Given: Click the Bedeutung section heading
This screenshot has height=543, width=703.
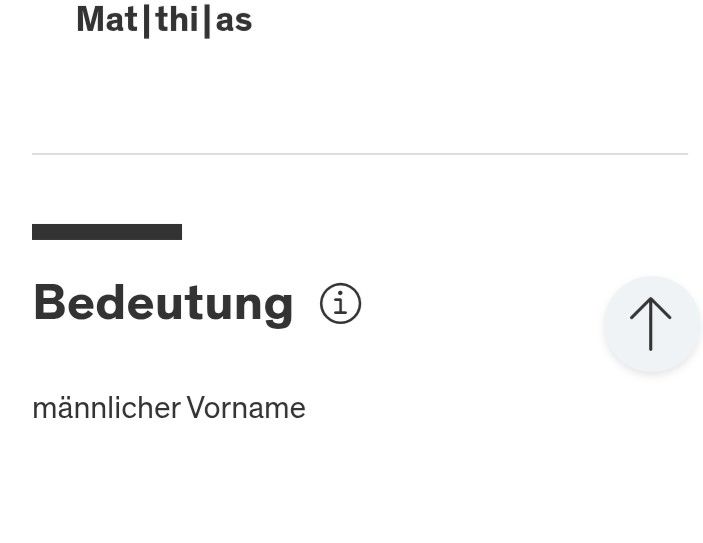Looking at the screenshot, I should point(163,303).
